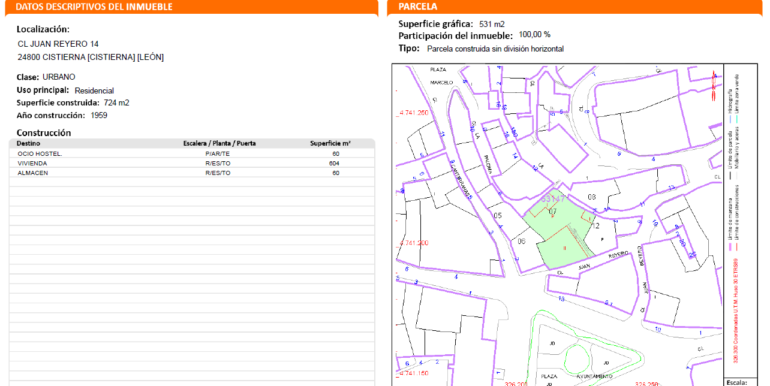Select the 'Localización:' label
770x386 pixels.
coord(43,29)
